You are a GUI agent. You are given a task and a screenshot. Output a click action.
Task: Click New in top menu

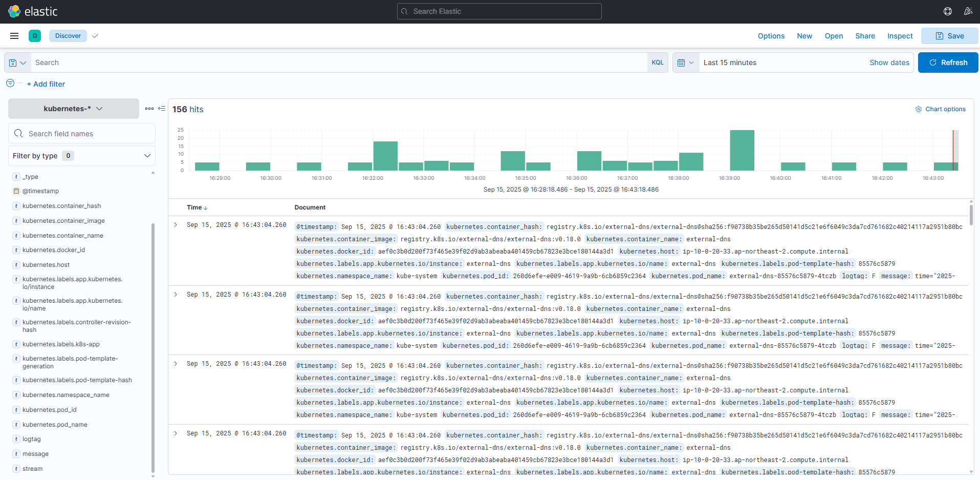(804, 36)
